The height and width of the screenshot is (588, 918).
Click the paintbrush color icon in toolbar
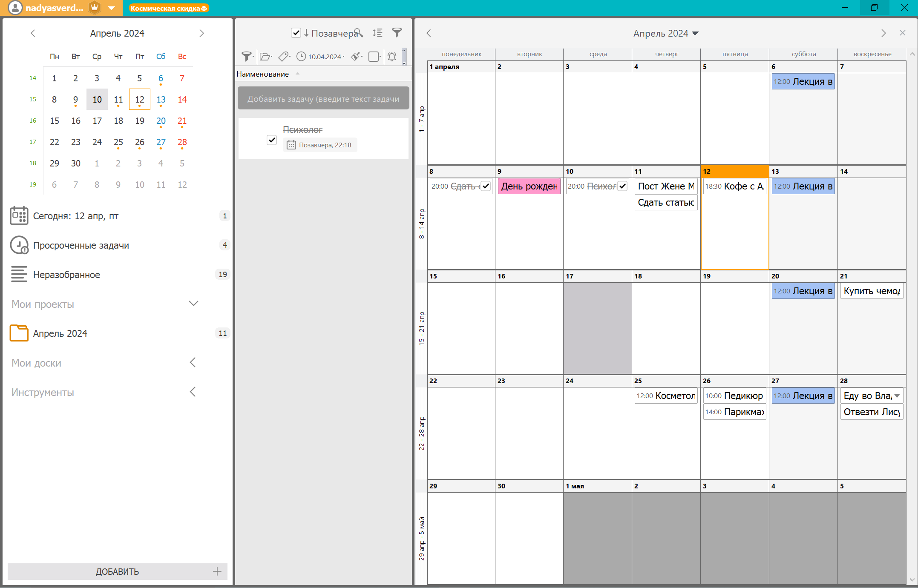click(356, 56)
